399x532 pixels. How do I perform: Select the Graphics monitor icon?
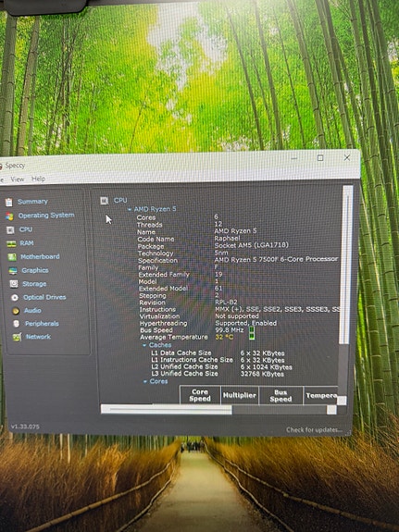(x=13, y=271)
